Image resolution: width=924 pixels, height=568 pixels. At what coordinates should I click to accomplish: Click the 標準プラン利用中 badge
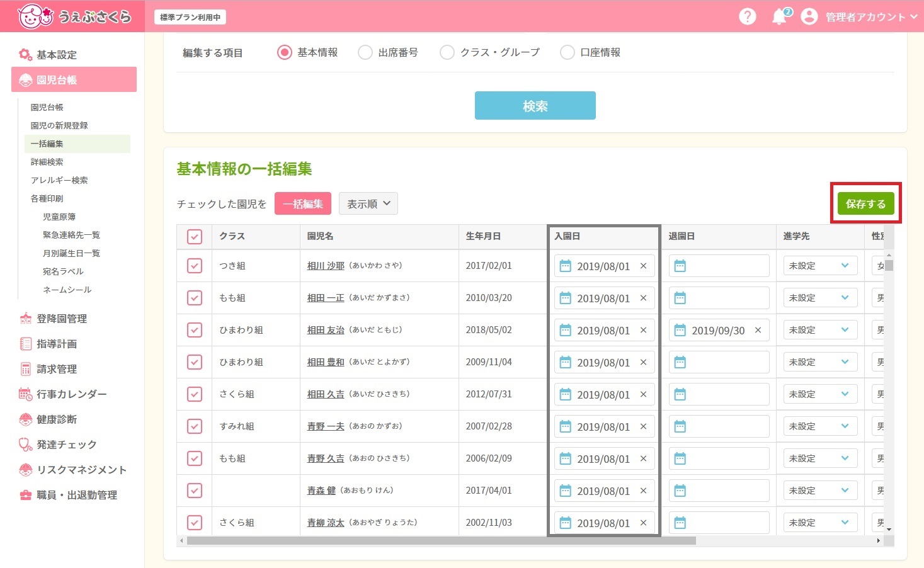pos(190,17)
